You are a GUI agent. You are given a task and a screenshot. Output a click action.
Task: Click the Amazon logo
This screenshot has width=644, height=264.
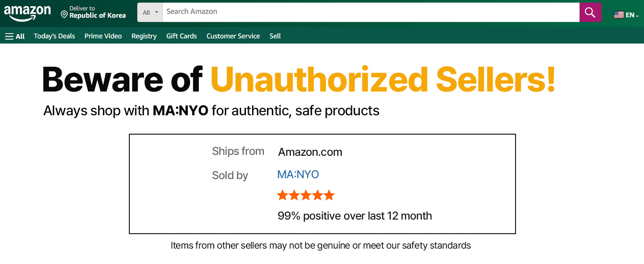(x=27, y=12)
